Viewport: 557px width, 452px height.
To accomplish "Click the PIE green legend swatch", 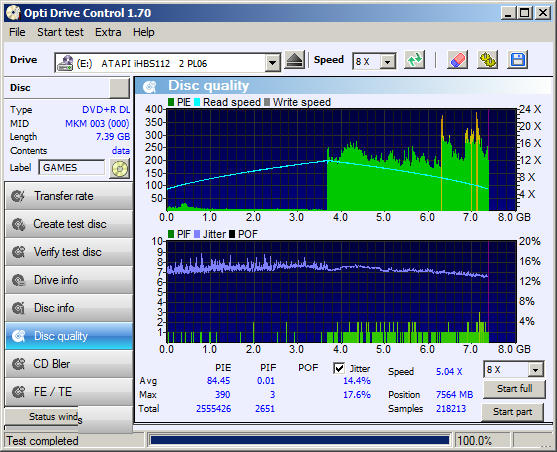I will (x=171, y=102).
